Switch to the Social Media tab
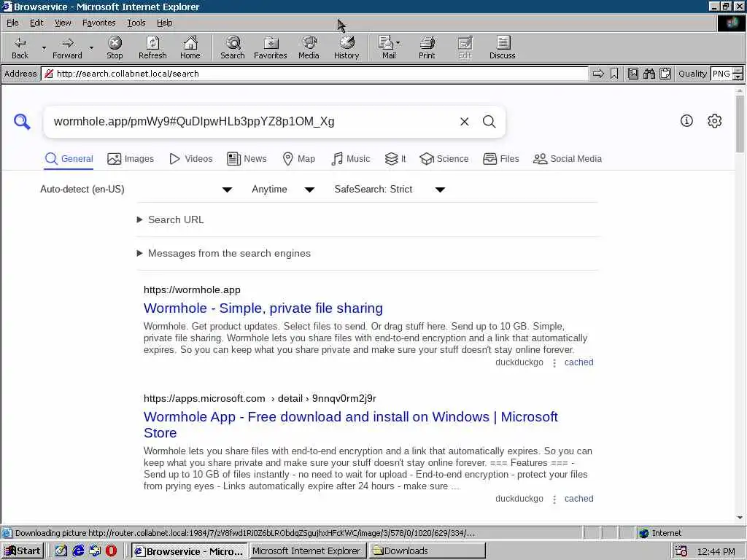 pos(568,159)
